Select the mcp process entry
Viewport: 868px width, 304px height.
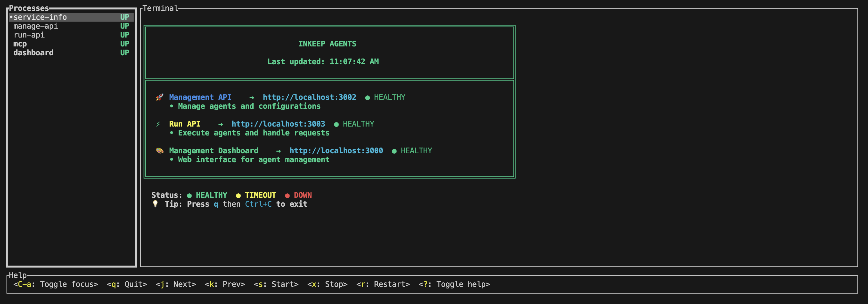19,44
